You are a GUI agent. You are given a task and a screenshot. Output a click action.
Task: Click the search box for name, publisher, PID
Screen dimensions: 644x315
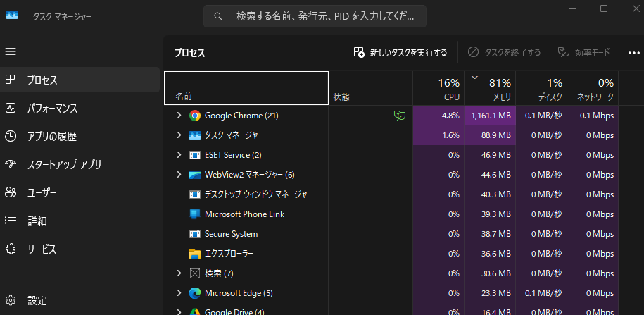[315, 16]
